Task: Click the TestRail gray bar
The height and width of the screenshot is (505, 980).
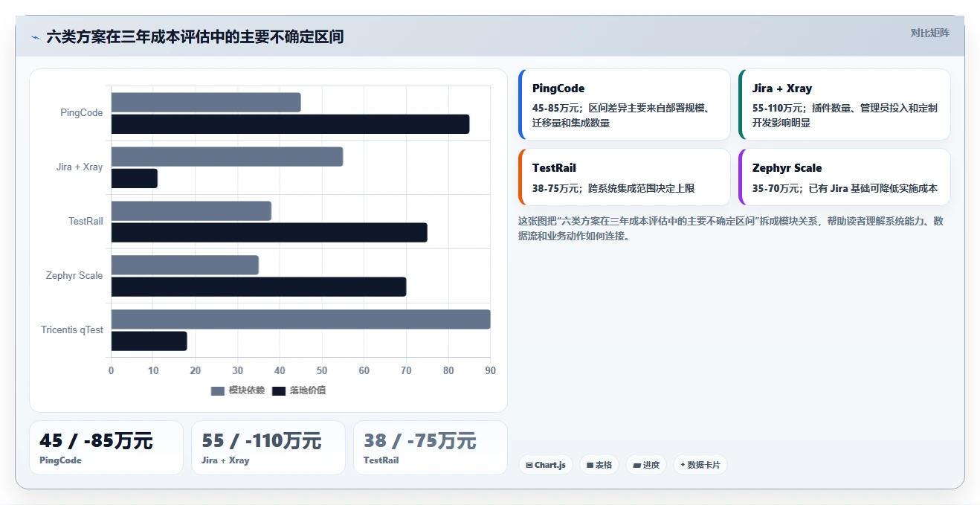Action: (x=191, y=211)
